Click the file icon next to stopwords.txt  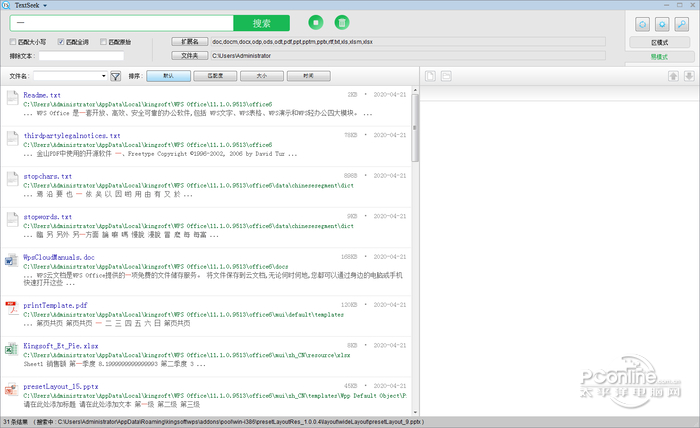pyautogui.click(x=12, y=219)
